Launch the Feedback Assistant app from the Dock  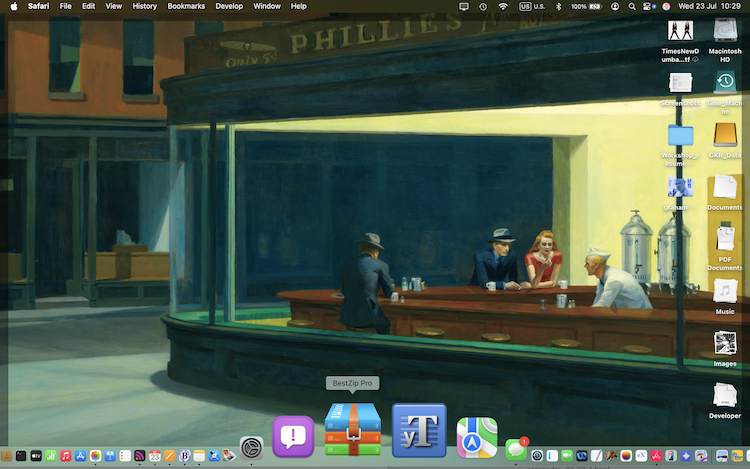(x=293, y=436)
